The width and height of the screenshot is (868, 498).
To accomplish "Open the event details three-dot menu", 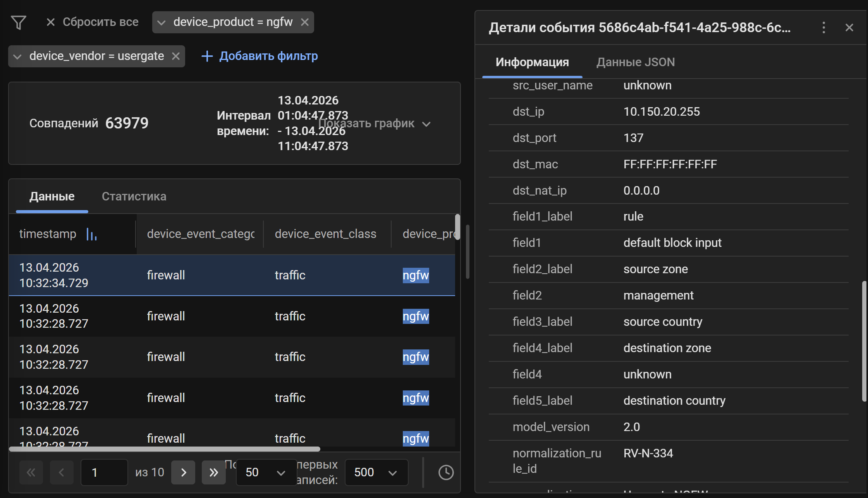I will coord(824,27).
